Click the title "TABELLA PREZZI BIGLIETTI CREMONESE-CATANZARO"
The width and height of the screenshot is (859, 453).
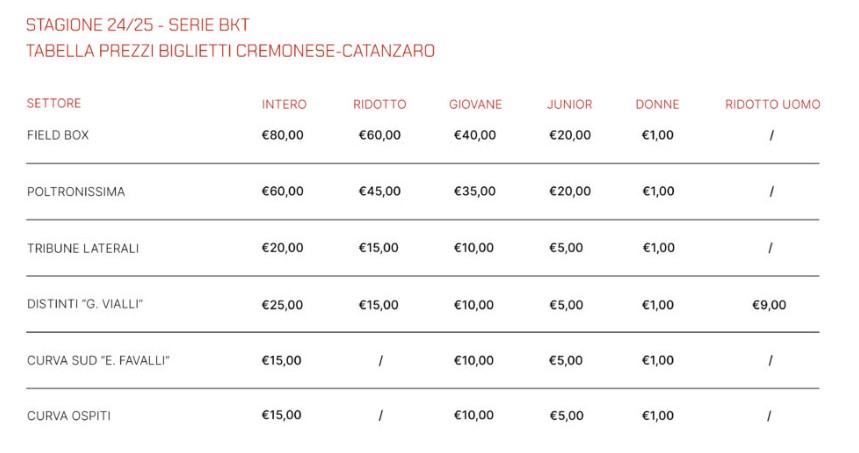click(230, 51)
